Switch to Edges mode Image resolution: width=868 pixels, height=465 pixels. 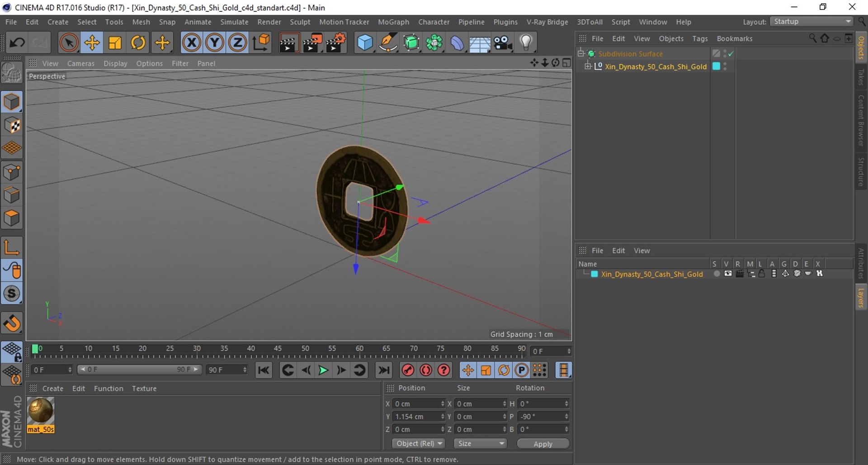click(12, 195)
